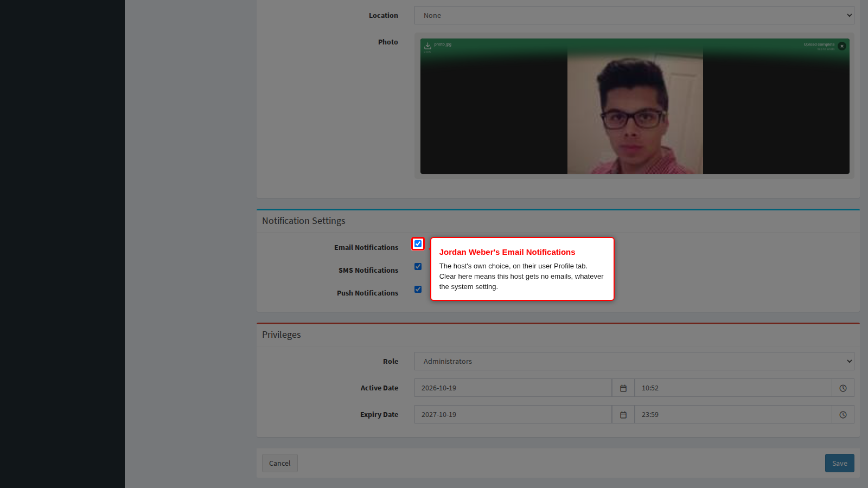Download the uploaded photo.jpg file
Screen dimensions: 868x488
pos(427,46)
